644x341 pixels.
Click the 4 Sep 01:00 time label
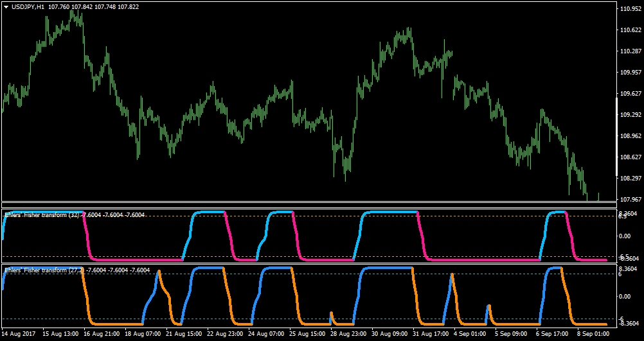click(470, 334)
